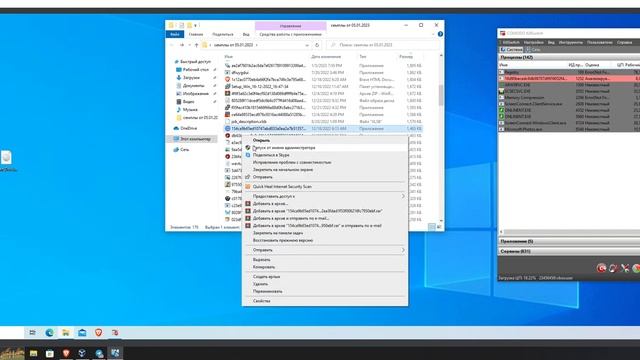Switch to Вид ribbon tab in Explorer
Viewport: 640px width, 360px height.
(246, 34)
